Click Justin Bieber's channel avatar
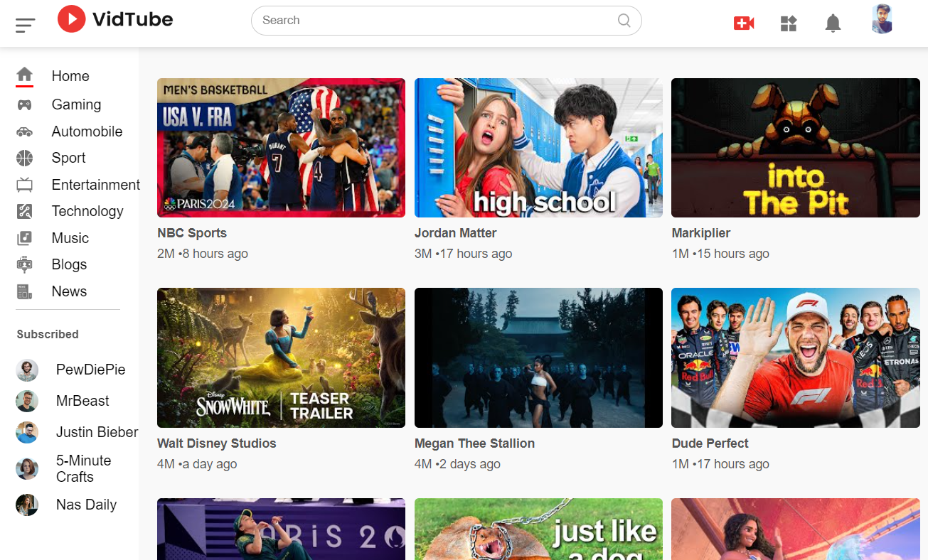The height and width of the screenshot is (560, 928). point(27,432)
